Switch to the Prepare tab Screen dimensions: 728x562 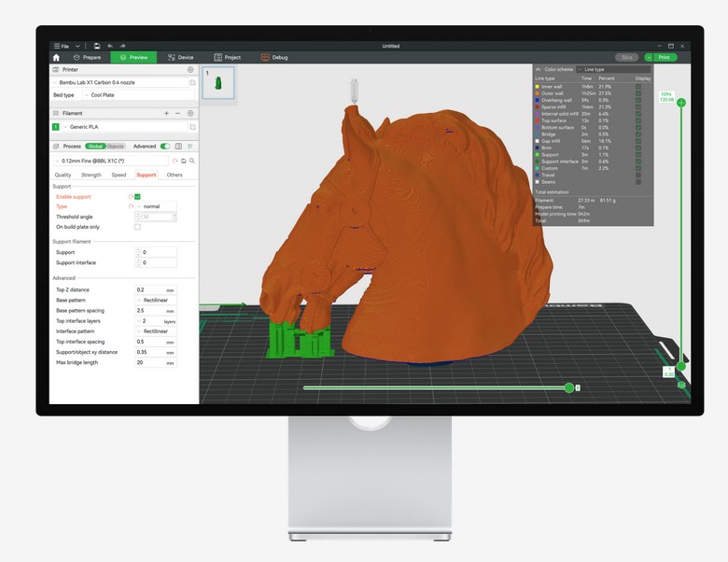click(x=88, y=58)
